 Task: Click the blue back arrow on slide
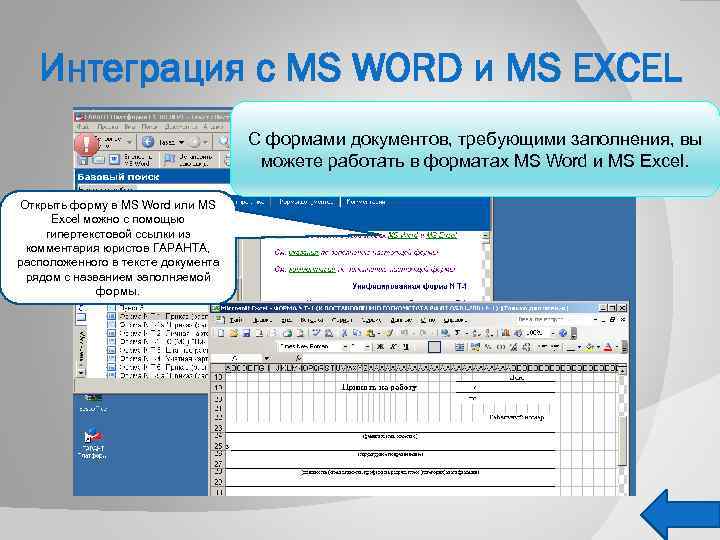point(680,515)
